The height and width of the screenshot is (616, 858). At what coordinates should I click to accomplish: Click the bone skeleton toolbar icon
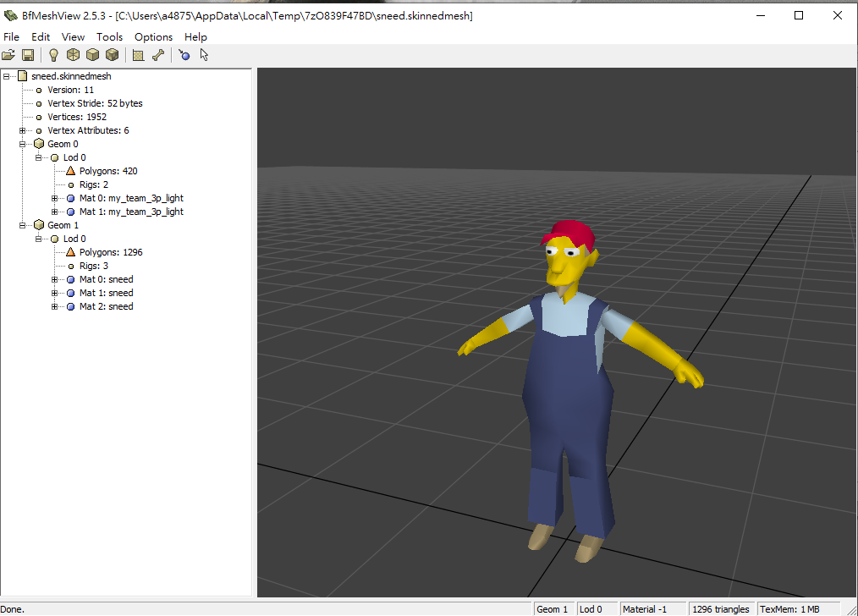point(157,55)
